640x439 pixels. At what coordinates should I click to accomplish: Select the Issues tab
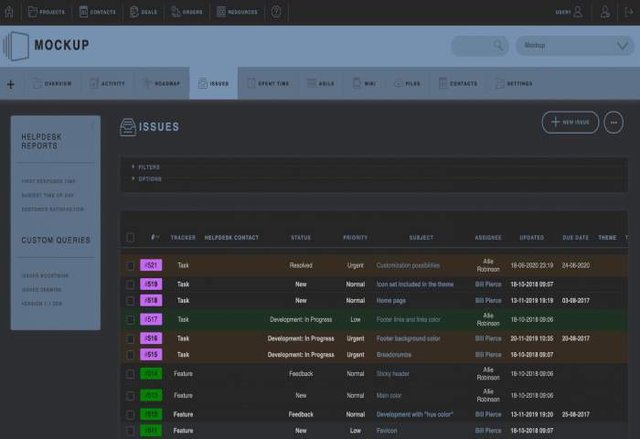click(x=213, y=84)
